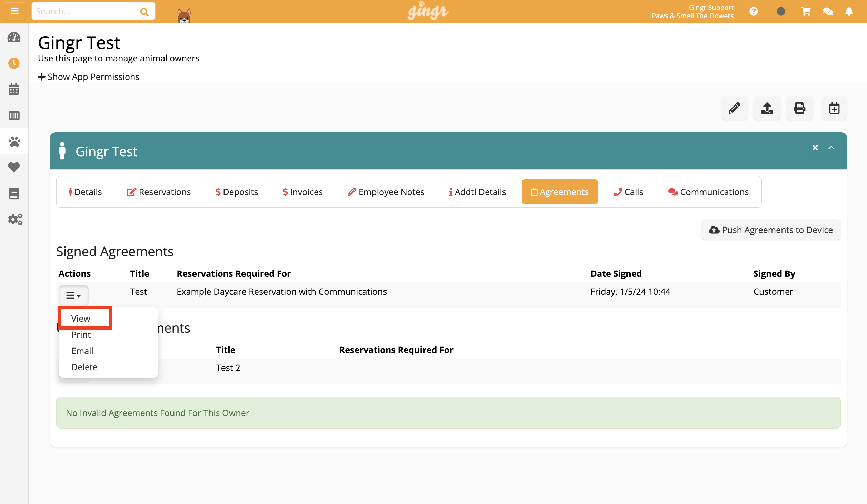Switch to the Employee Notes tab

(386, 192)
